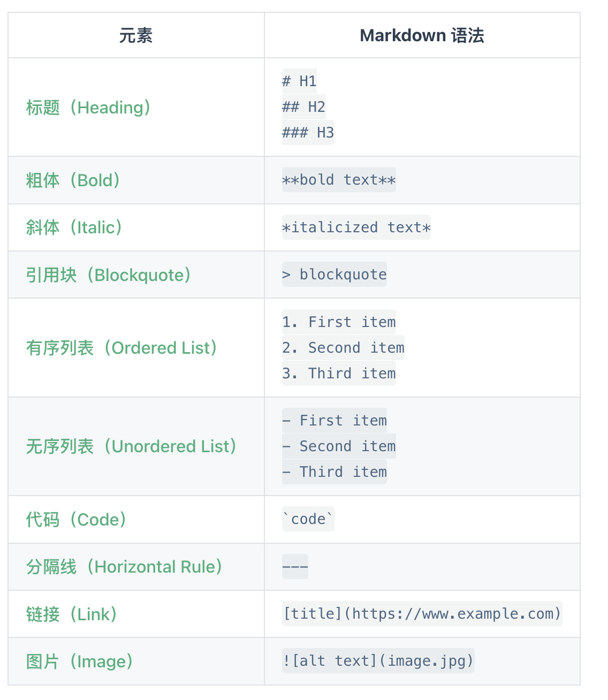This screenshot has width=608, height=700.
Task: Visit the 有序列表 (Ordered List) link
Action: tap(122, 348)
